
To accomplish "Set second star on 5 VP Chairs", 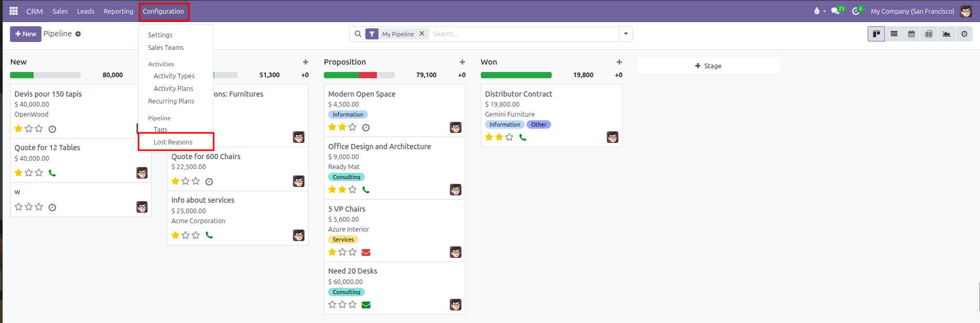I will coord(343,252).
